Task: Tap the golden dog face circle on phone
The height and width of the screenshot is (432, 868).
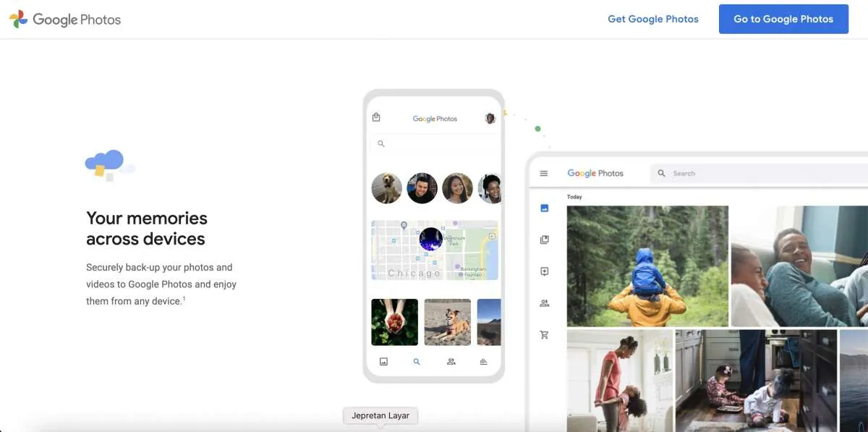Action: (x=386, y=188)
